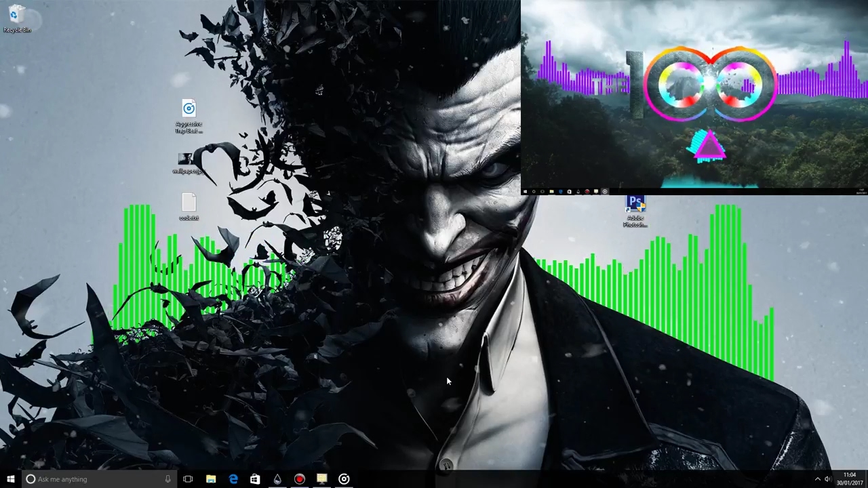Click the THE 100 wallpaper preview thumbnail

(x=694, y=98)
